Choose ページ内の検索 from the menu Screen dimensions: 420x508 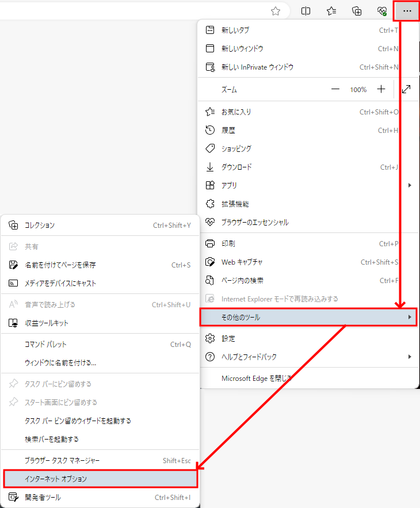(308, 280)
